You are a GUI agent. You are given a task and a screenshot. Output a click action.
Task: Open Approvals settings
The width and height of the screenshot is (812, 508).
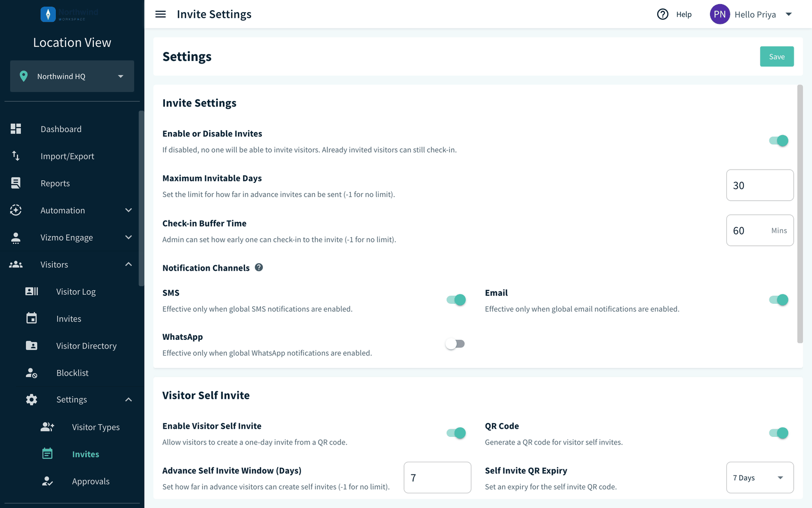coord(91,481)
